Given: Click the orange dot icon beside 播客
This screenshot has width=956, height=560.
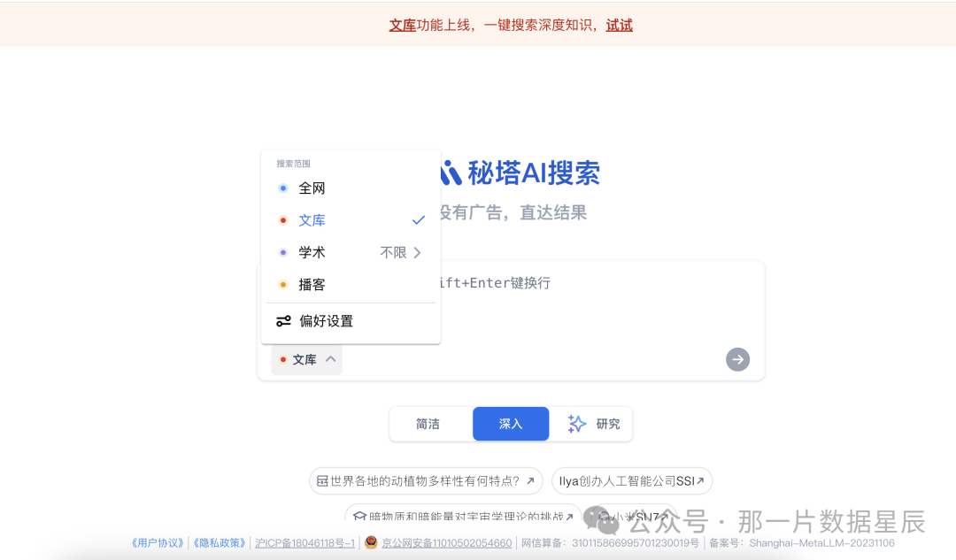Looking at the screenshot, I should (x=282, y=284).
